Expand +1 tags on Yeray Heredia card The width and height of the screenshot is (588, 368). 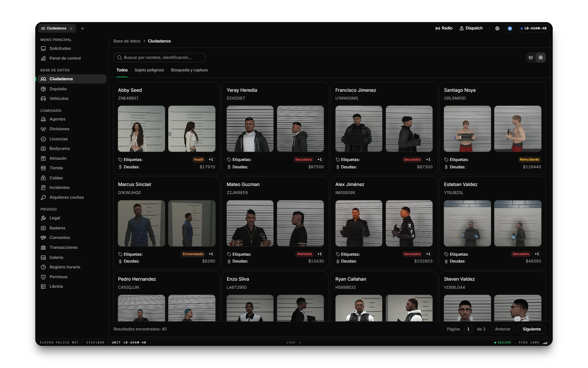[x=319, y=159]
